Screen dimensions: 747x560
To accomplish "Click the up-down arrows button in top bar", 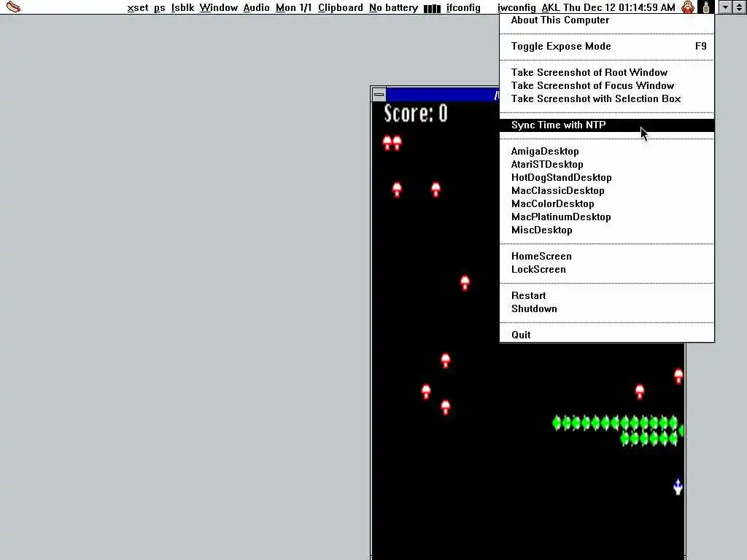I will 740,7.
